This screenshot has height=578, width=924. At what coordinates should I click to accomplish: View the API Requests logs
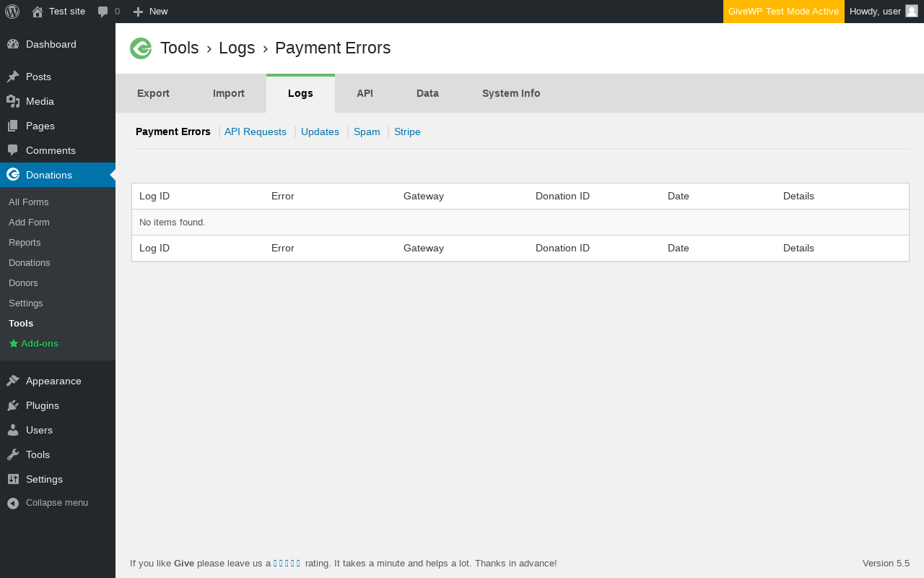click(256, 131)
